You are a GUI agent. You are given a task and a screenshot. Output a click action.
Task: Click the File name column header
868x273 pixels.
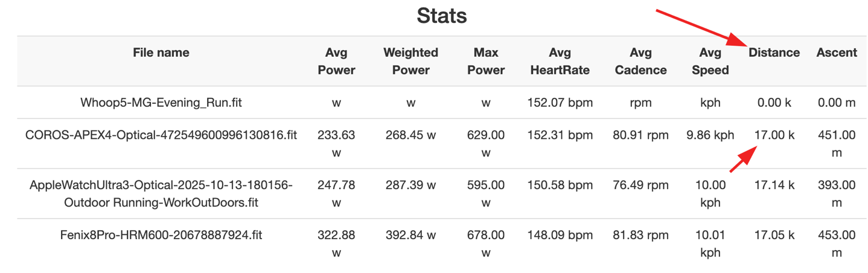click(161, 53)
